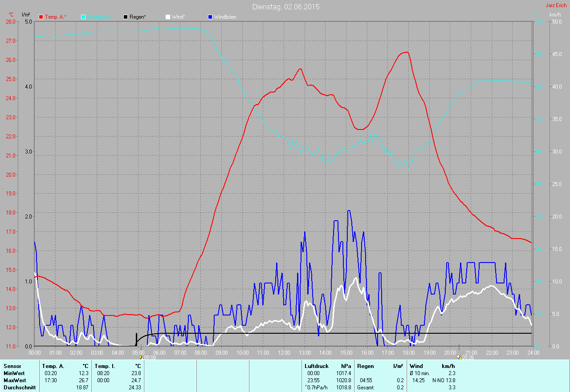Viewport: 570px width, 392px height.
Task: Toggle the Regen series legend label
Action: pos(138,17)
